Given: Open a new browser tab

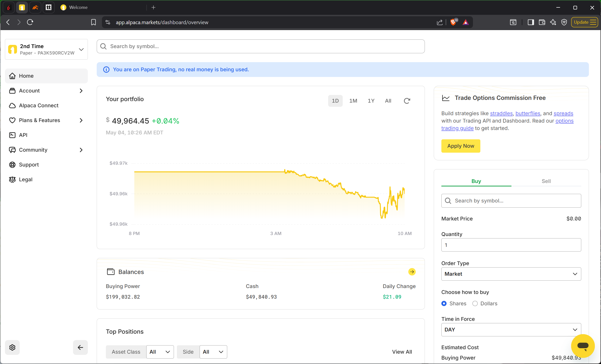Looking at the screenshot, I should [x=153, y=7].
